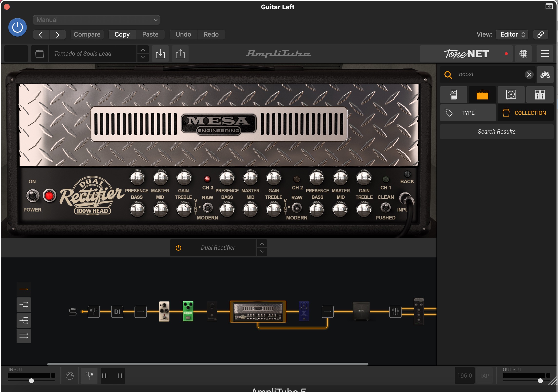Image resolution: width=558 pixels, height=392 pixels.
Task: Click the export preset share icon
Action: click(x=180, y=54)
